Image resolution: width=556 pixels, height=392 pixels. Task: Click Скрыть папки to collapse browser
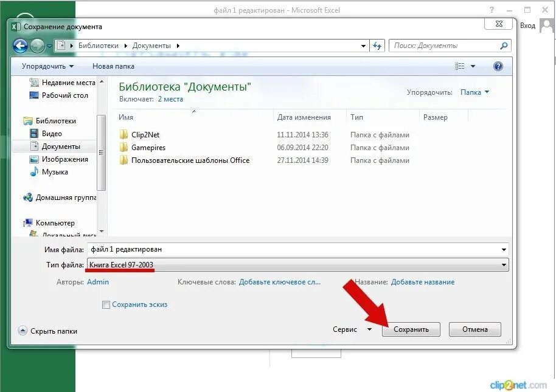[47, 331]
